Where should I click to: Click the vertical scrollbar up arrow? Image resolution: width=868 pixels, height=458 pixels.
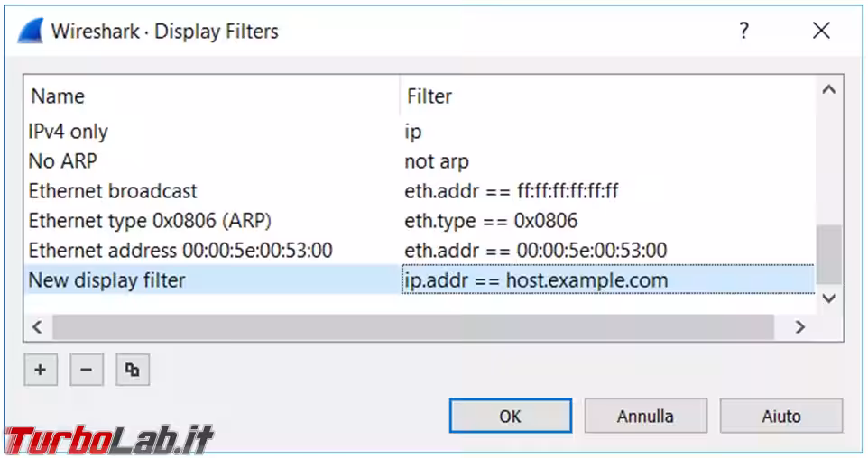pyautogui.click(x=828, y=90)
